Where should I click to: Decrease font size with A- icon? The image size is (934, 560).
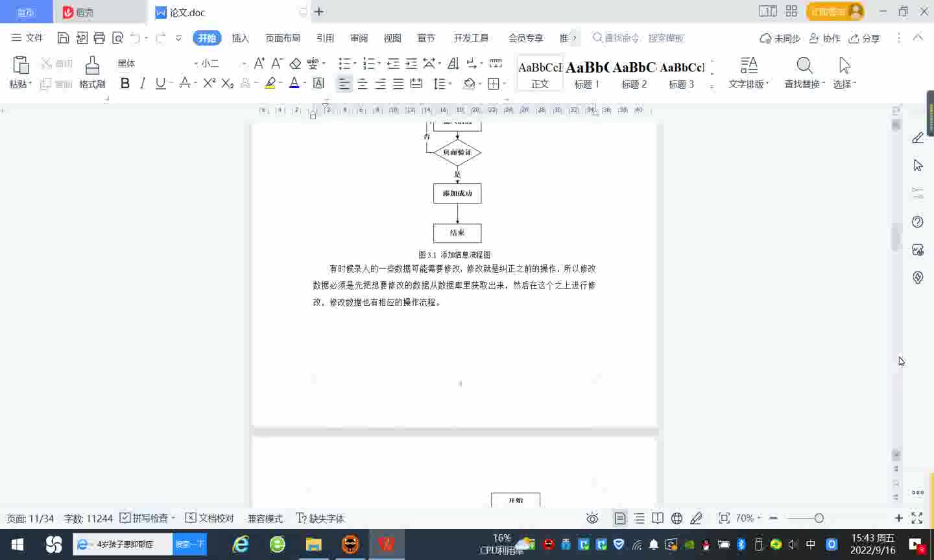tap(277, 63)
